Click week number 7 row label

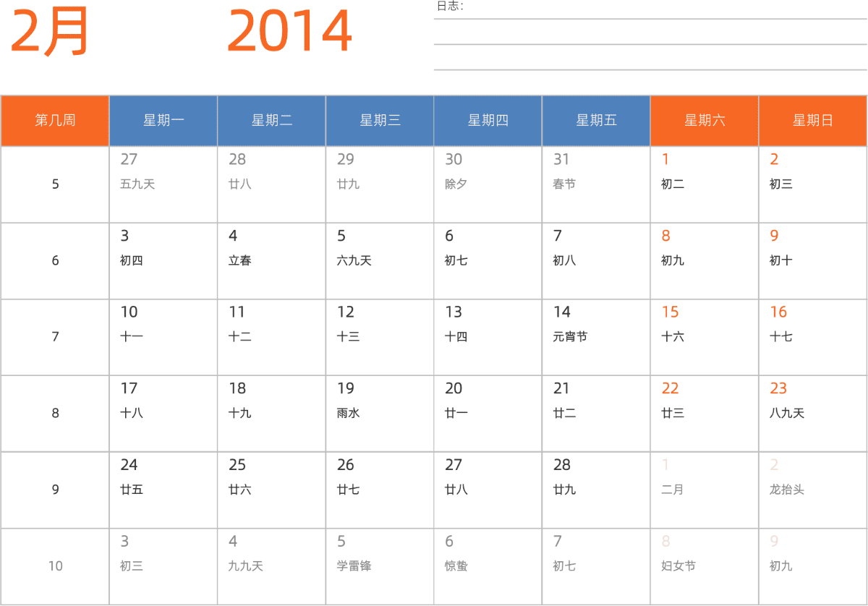pos(55,337)
